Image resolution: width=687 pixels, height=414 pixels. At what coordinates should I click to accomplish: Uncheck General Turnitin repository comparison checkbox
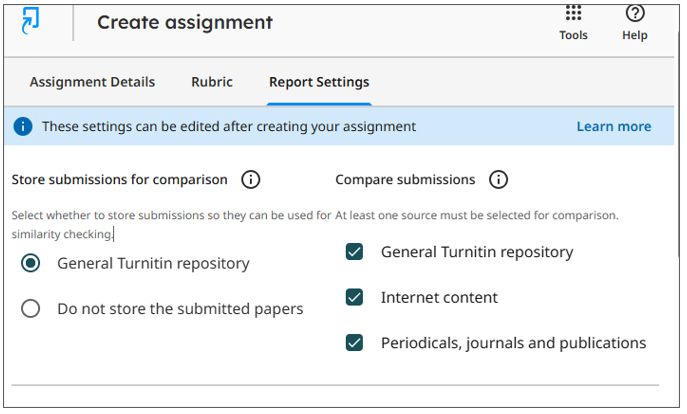tap(354, 252)
